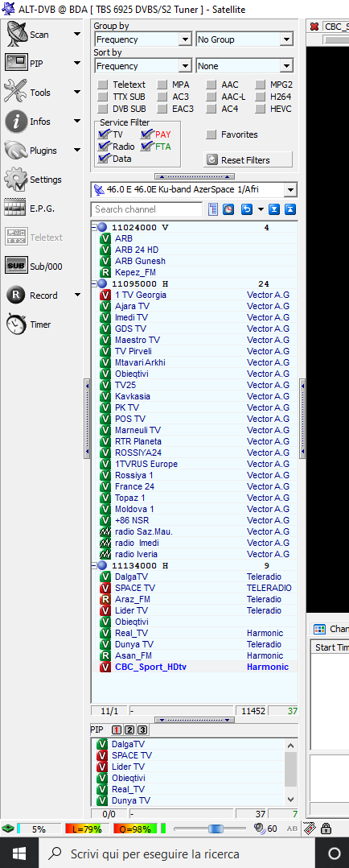The image size is (349, 868).
Task: Open the Infos menu arrow
Action: [77, 122]
